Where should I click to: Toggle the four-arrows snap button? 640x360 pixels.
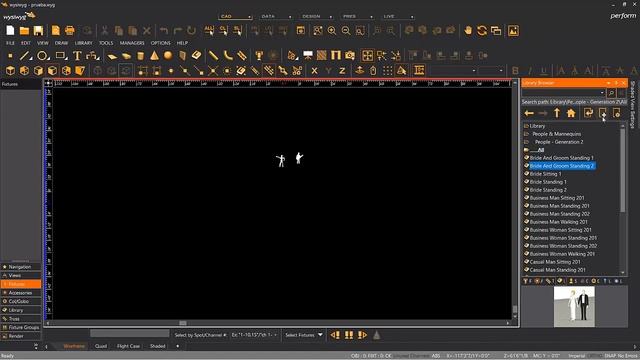click(x=367, y=56)
